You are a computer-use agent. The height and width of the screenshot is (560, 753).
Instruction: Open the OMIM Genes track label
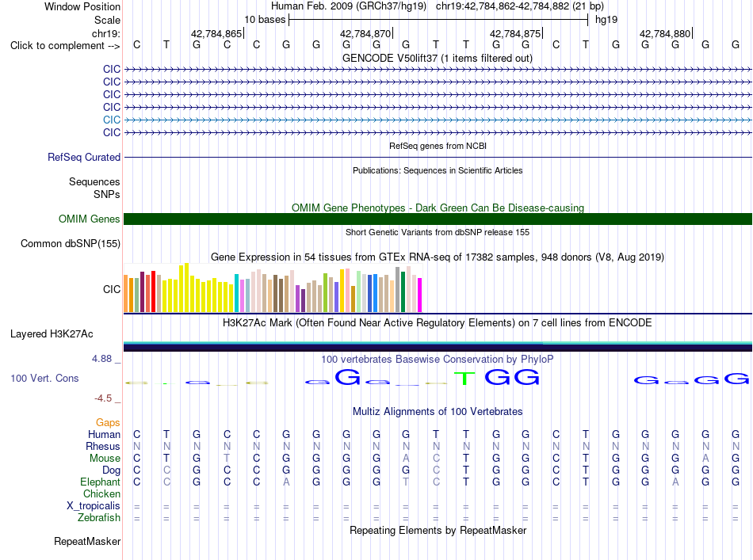tap(90, 219)
